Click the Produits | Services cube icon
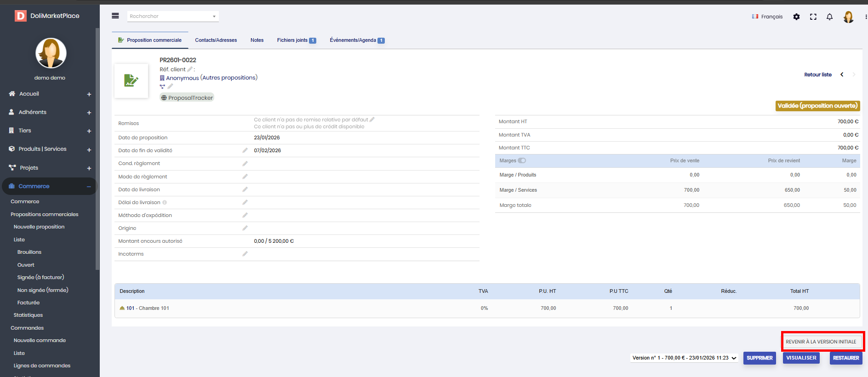The height and width of the screenshot is (377, 868). click(11, 149)
